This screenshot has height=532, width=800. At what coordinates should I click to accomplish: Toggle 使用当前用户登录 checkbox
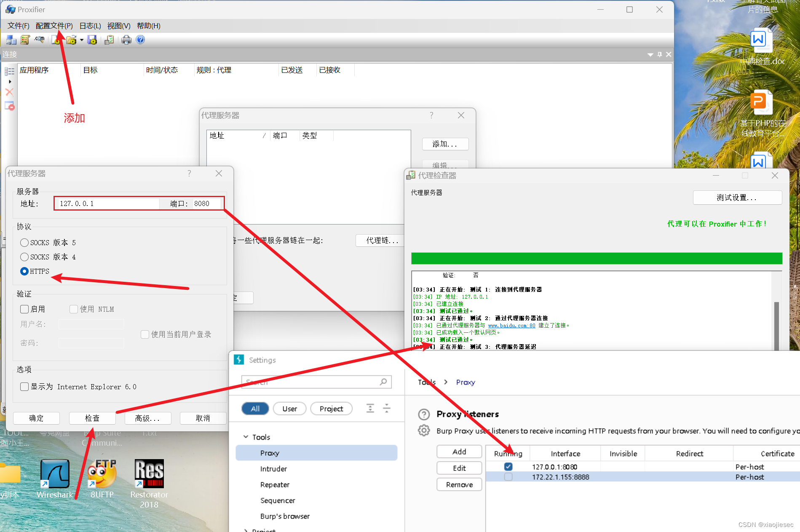(145, 334)
